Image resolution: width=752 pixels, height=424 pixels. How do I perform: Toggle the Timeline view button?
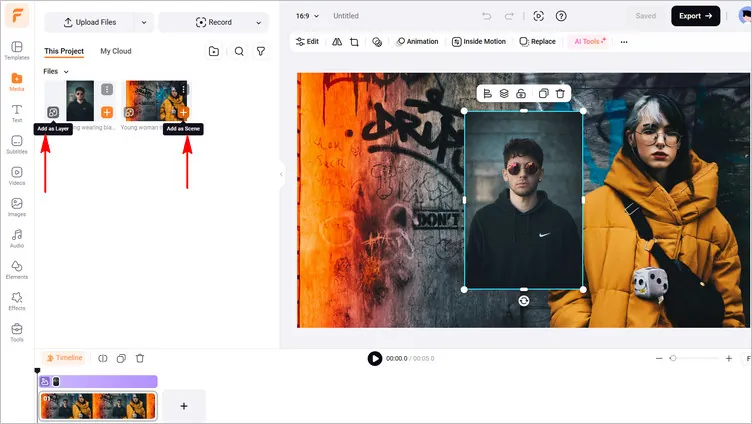pyautogui.click(x=64, y=358)
